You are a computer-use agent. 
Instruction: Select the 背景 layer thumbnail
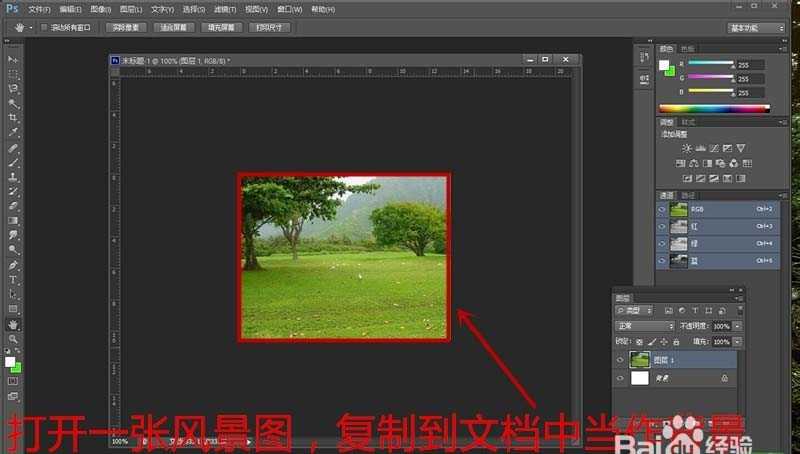tap(638, 379)
